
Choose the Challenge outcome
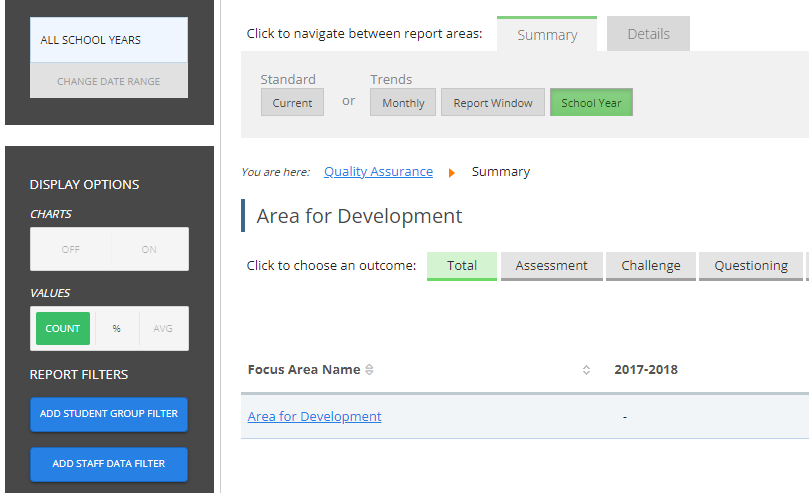click(x=651, y=266)
